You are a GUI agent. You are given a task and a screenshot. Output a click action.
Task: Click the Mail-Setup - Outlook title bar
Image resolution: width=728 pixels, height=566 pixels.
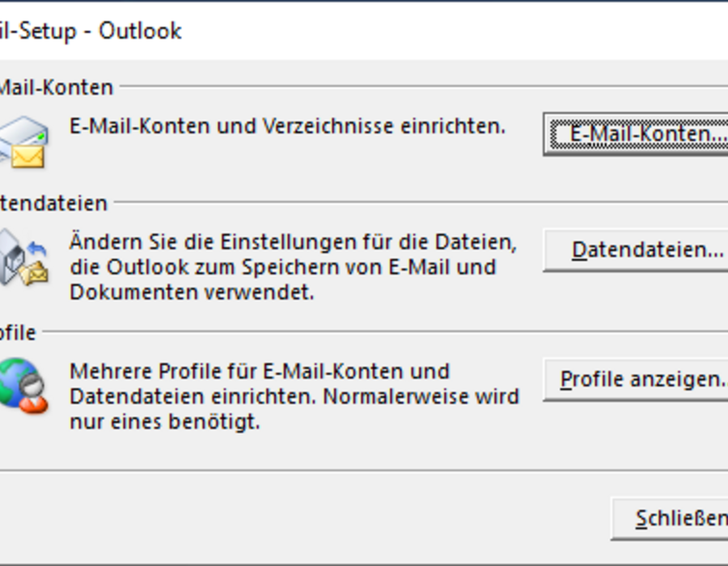[364, 31]
